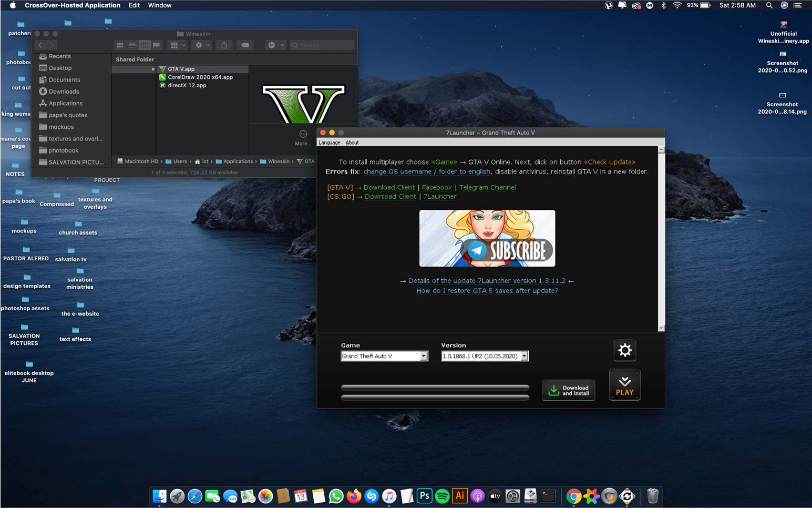Image resolution: width=812 pixels, height=508 pixels.
Task: Select the Unofficial Wineskin Winery.app desktop icon
Action: pyautogui.click(x=783, y=33)
